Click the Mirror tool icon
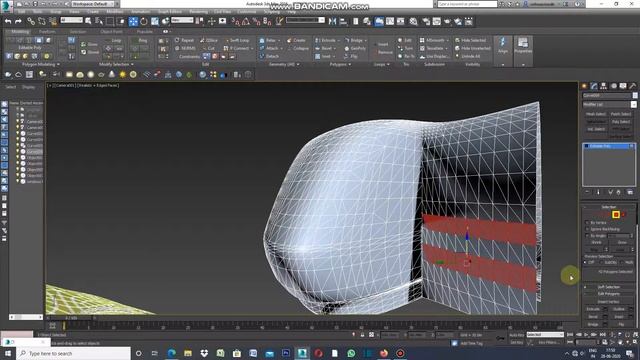This screenshot has height=360, width=640. coord(333,21)
